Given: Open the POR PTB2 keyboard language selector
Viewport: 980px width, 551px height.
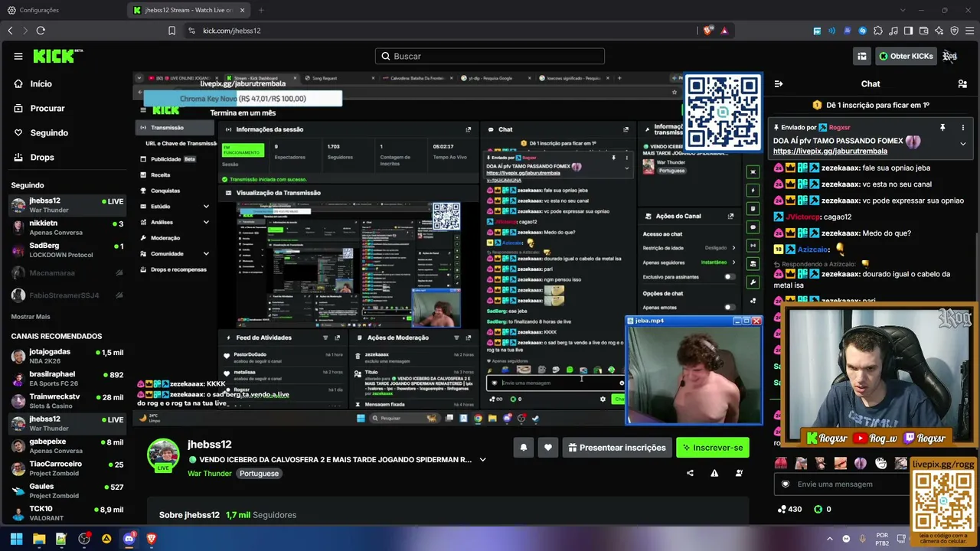Looking at the screenshot, I should pyautogui.click(x=882, y=539).
